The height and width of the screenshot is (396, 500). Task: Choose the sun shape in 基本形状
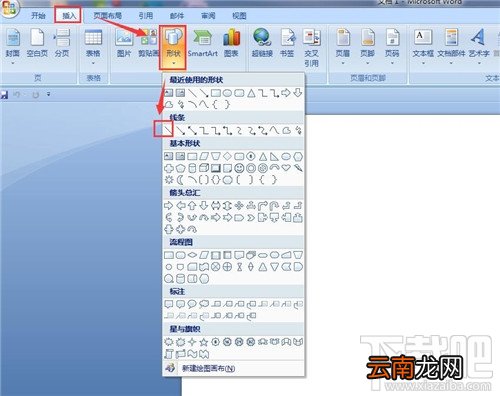click(169, 180)
